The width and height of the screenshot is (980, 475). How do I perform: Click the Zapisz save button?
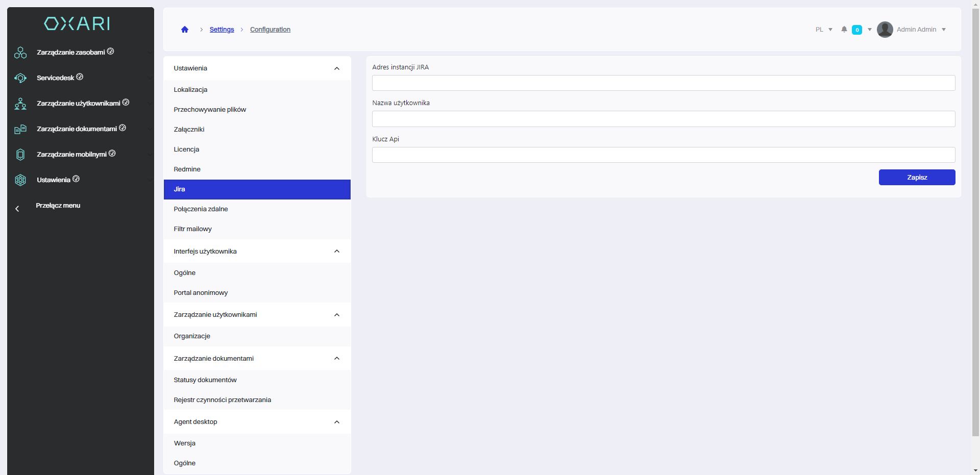point(917,177)
